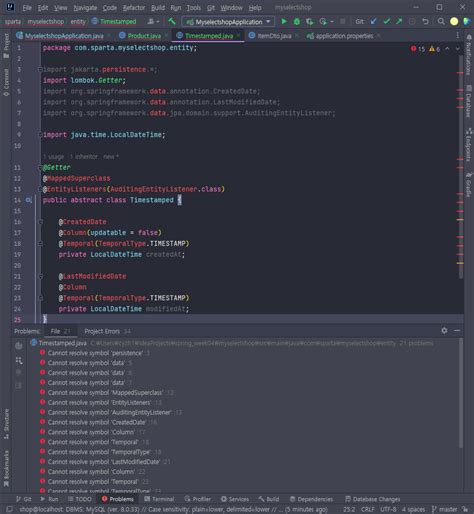Open the Dependencies tool window
The height and width of the screenshot is (514, 474).
311,499
